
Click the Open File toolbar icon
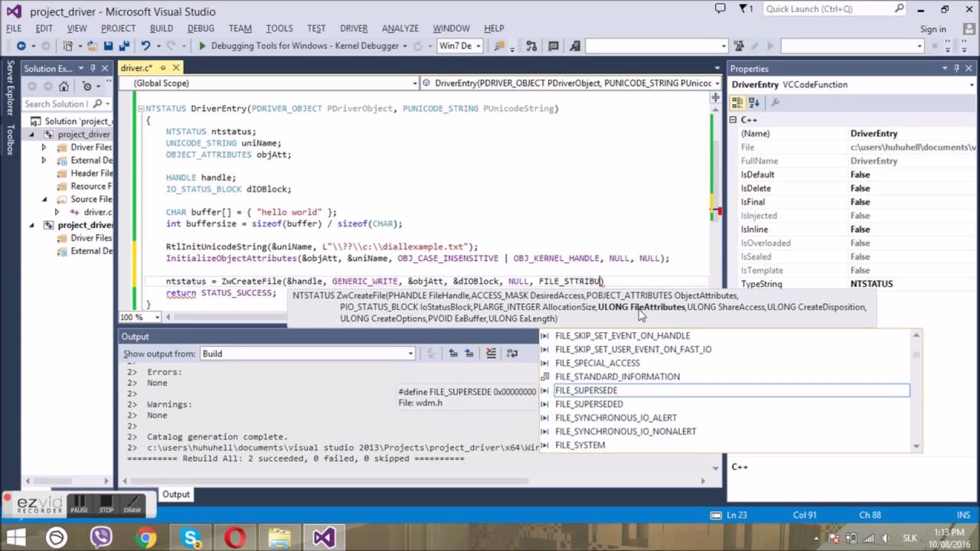point(92,46)
